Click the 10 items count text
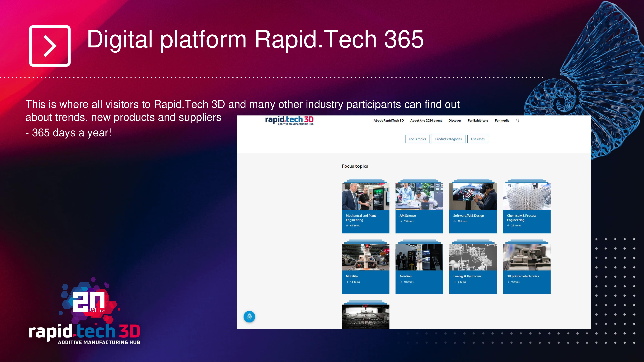The width and height of the screenshot is (644, 362). [409, 282]
